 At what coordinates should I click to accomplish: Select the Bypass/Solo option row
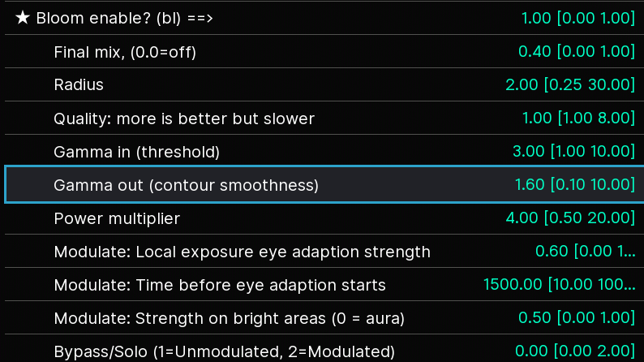[x=324, y=349]
